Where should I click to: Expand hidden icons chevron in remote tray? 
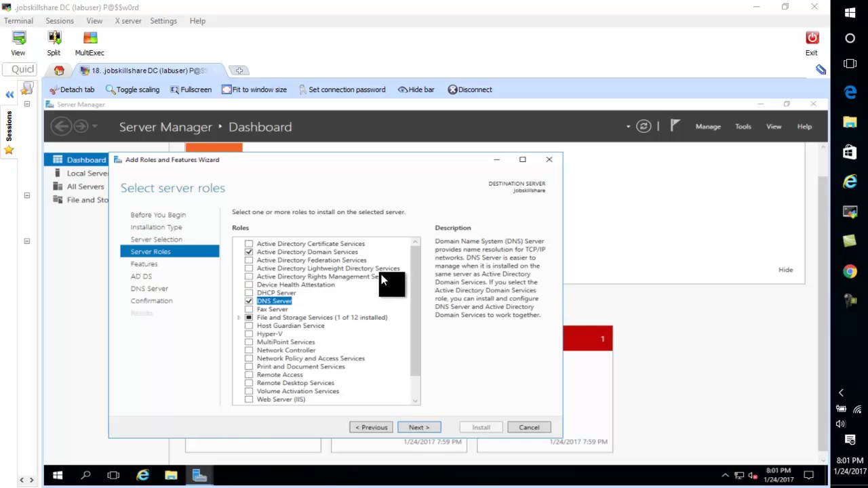(725, 475)
